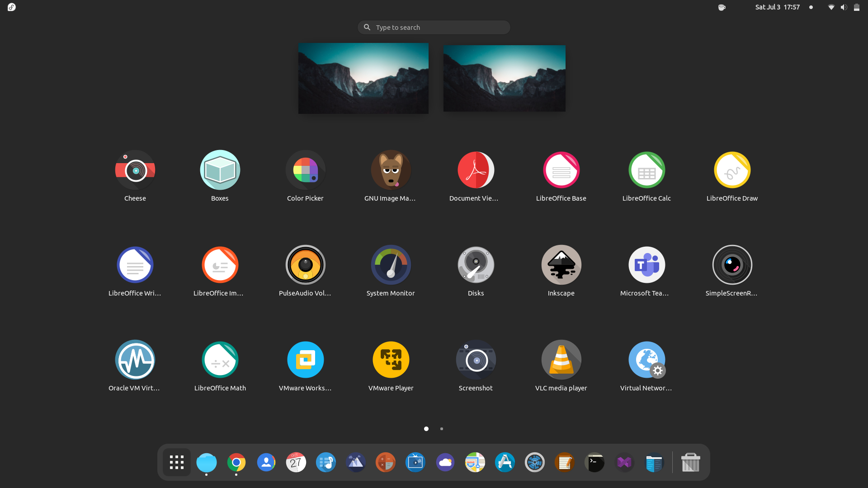Open Calendar from the dock
Image resolution: width=868 pixels, height=488 pixels.
coord(296,462)
